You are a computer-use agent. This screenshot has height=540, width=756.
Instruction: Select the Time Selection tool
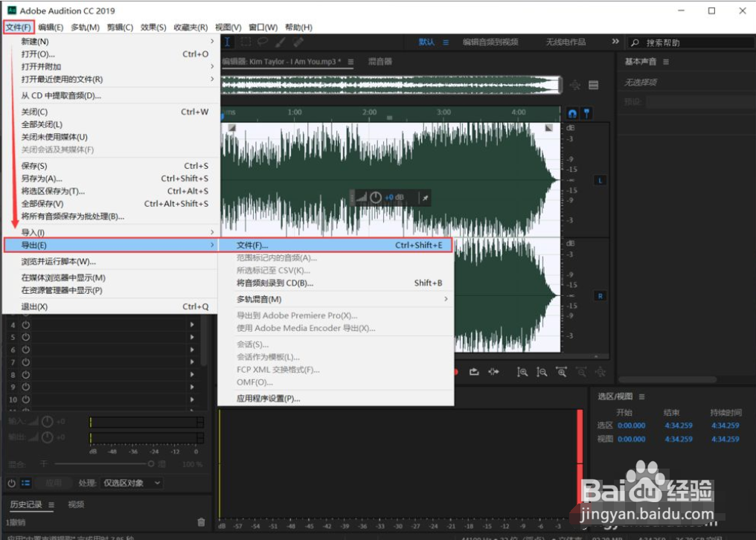pos(227,42)
